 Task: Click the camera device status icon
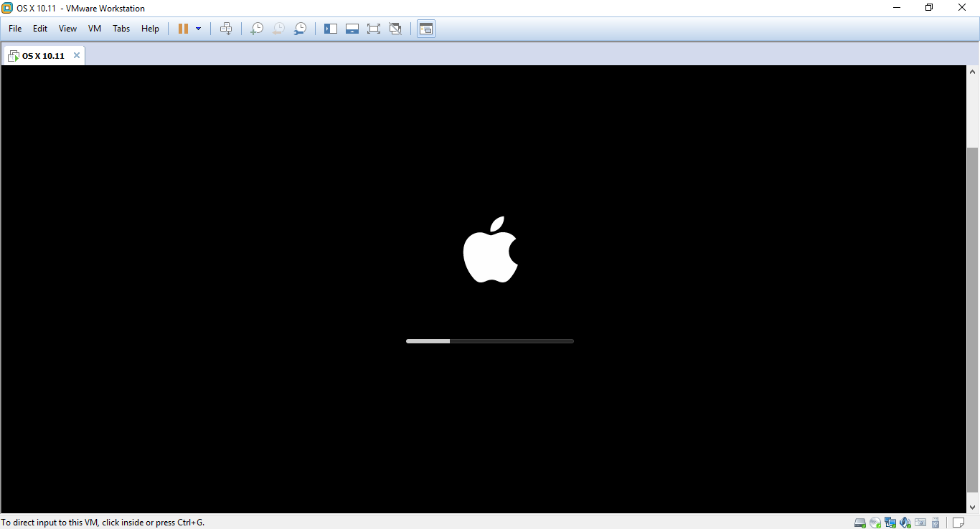tap(920, 523)
